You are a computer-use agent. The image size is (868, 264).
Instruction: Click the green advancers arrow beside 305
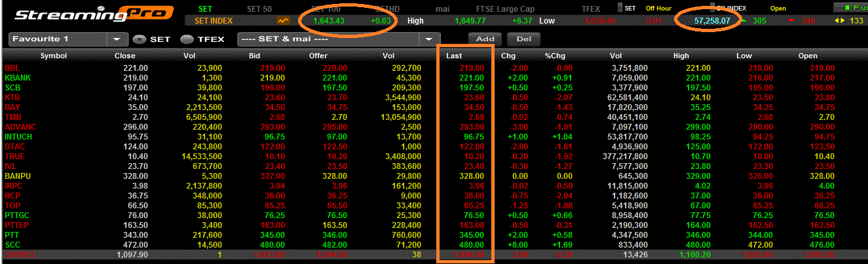(745, 21)
